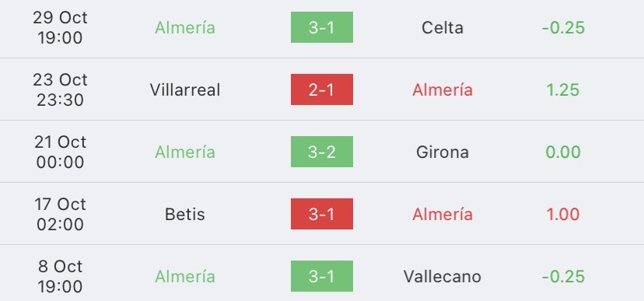
Task: Click the 29 Oct 19:00 match date
Action: [60, 27]
